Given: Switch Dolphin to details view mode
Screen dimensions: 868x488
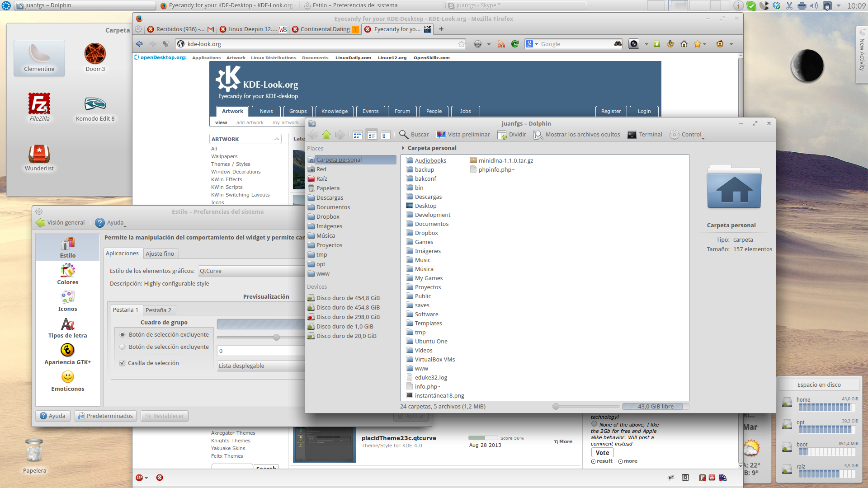Looking at the screenshot, I should (x=372, y=135).
